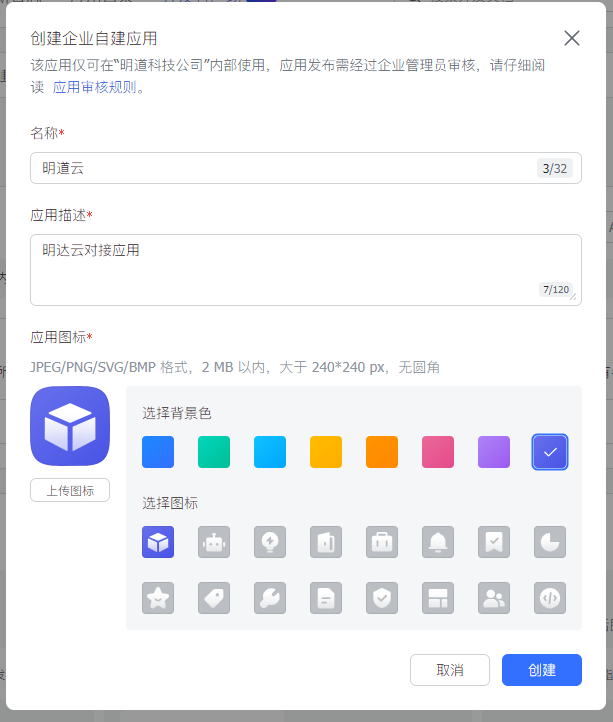Click the large app icon preview
The image size is (613, 722).
70,426
